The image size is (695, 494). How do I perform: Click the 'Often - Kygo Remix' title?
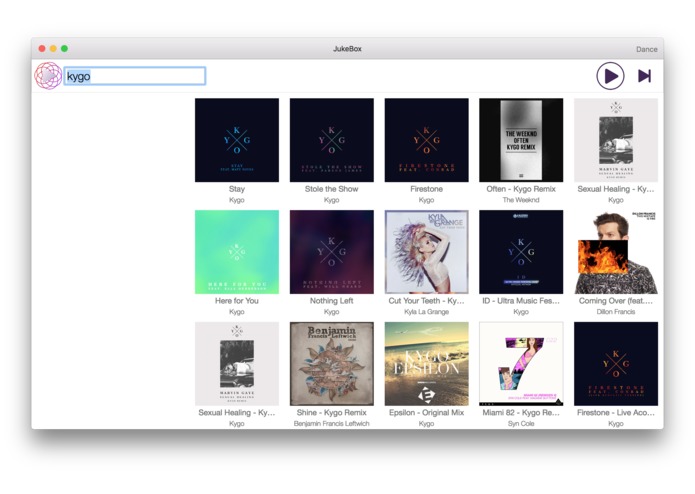point(521,189)
